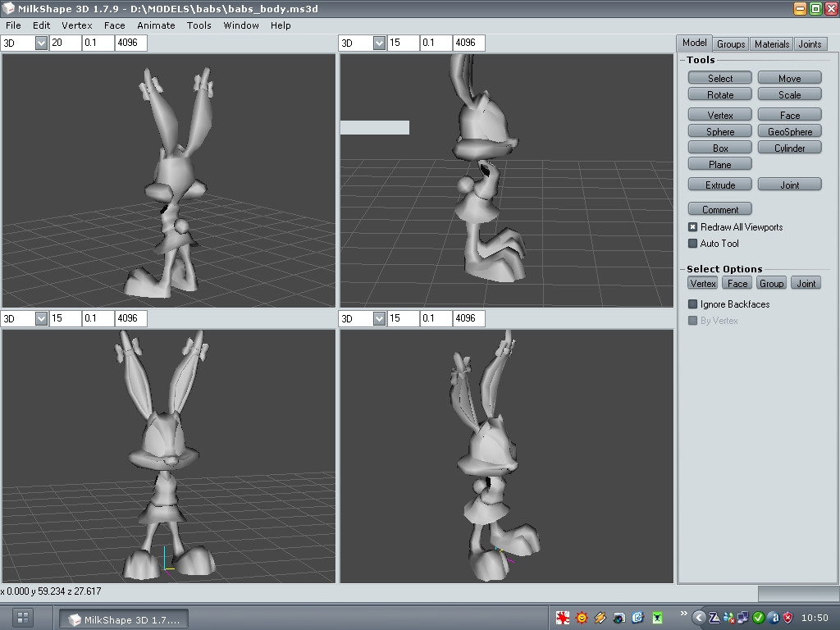Click the Joint button in Tools
The image size is (840, 630).
coord(790,185)
